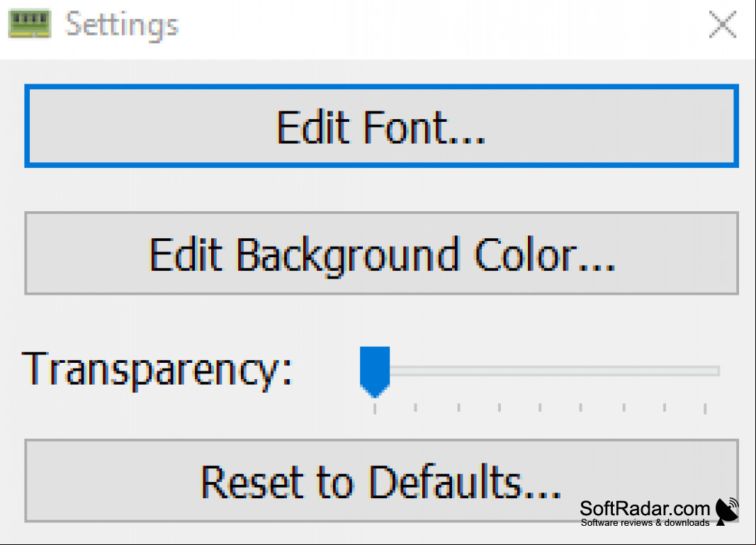This screenshot has height=545, width=756.
Task: Open the Edit Background Color picker
Action: pos(381,253)
